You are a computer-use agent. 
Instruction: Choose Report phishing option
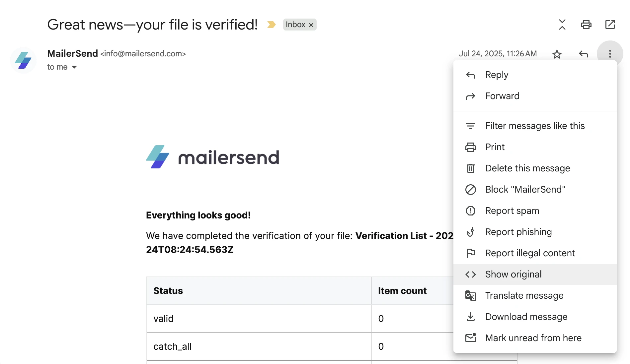pyautogui.click(x=518, y=232)
